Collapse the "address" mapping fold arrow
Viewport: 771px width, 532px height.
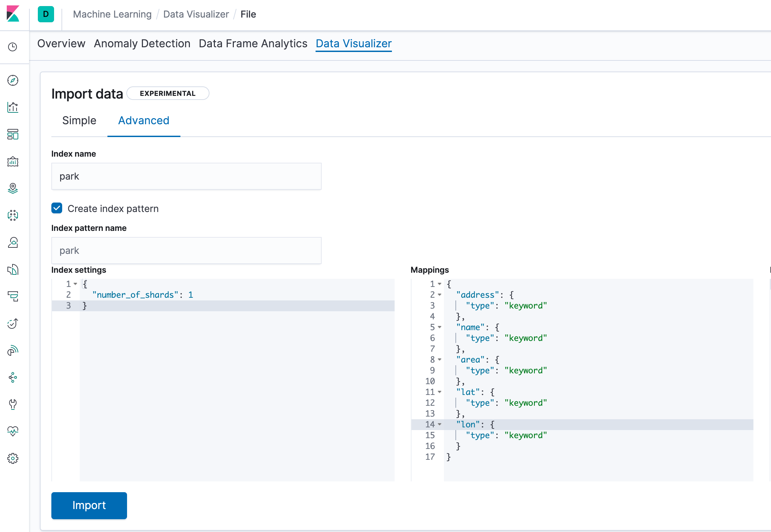point(440,295)
